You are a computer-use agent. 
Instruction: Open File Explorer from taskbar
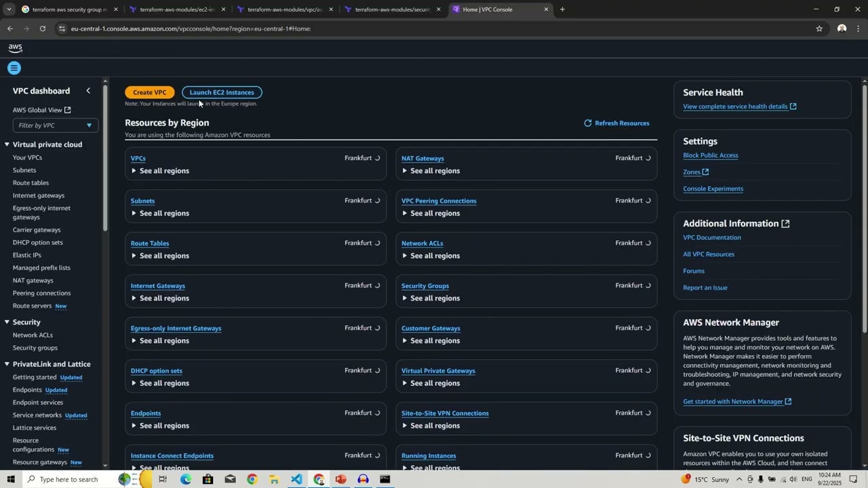coord(274,479)
